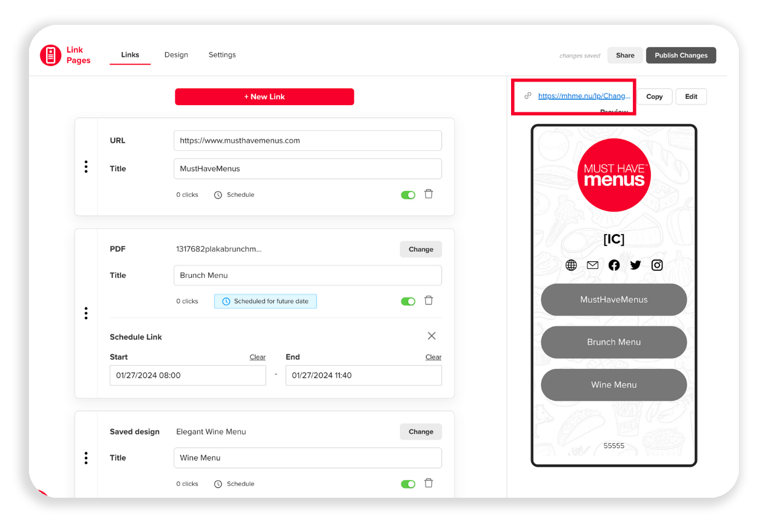The height and width of the screenshot is (532, 769).
Task: Click the Facebook icon in preview
Action: pyautogui.click(x=614, y=265)
